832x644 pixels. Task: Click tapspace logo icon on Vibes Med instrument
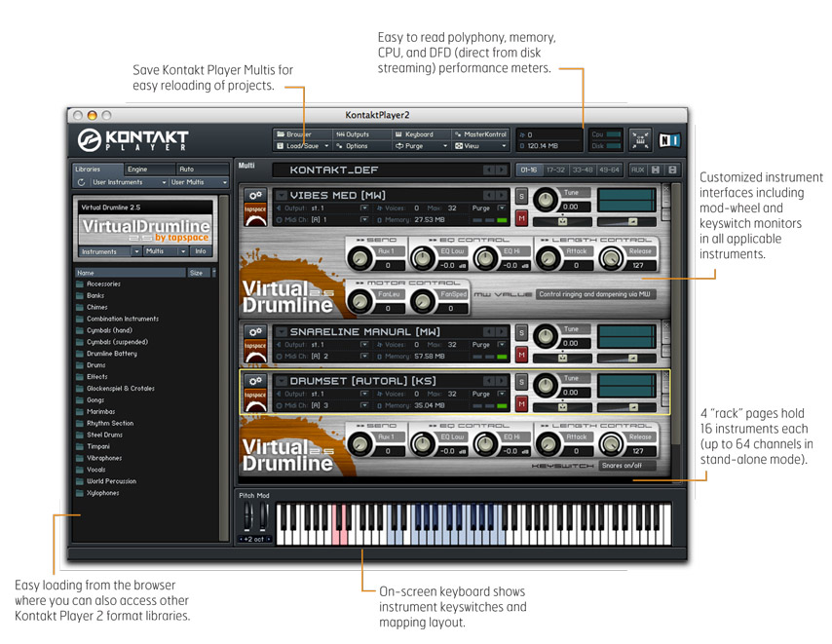click(x=256, y=215)
